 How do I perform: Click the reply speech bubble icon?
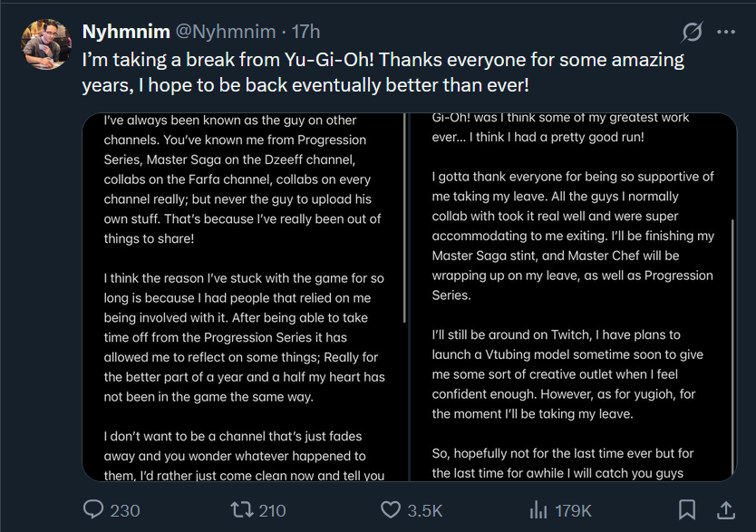pyautogui.click(x=94, y=510)
